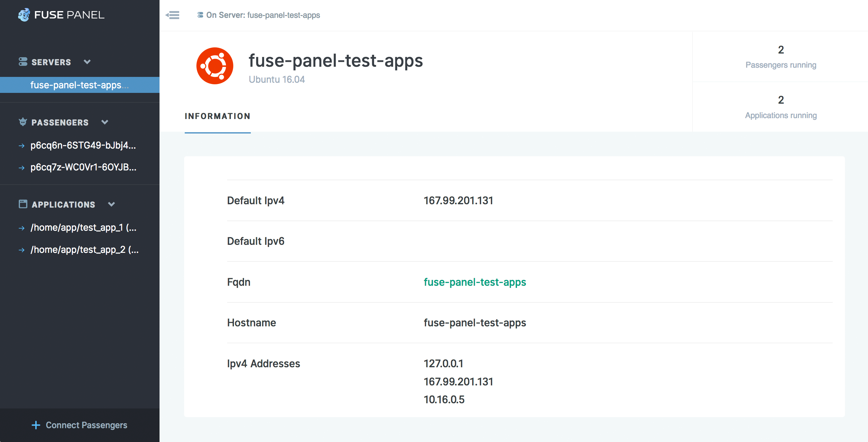Open passenger p6cq7z-WC0Vr1-6OYJB
868x442 pixels.
83,167
